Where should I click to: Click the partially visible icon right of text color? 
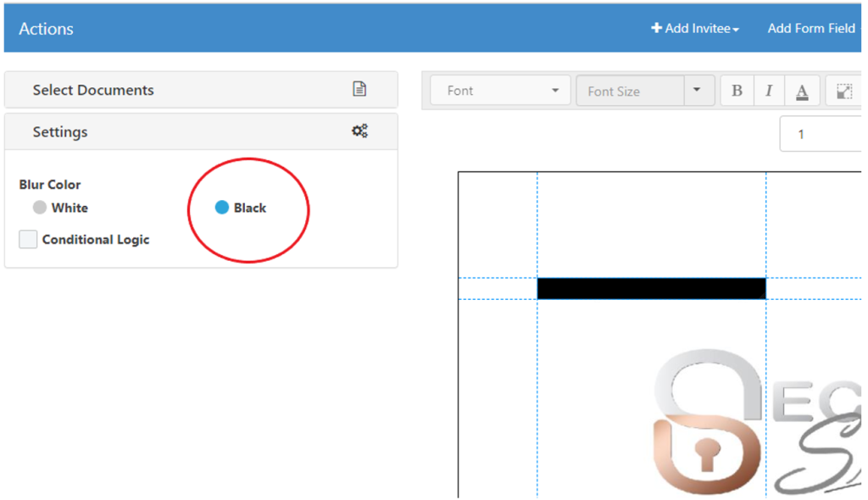point(844,91)
